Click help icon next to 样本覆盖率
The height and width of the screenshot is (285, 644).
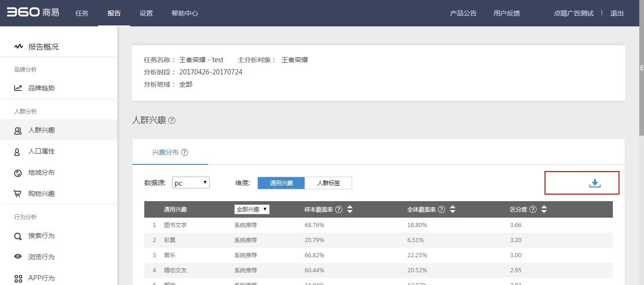(x=339, y=210)
